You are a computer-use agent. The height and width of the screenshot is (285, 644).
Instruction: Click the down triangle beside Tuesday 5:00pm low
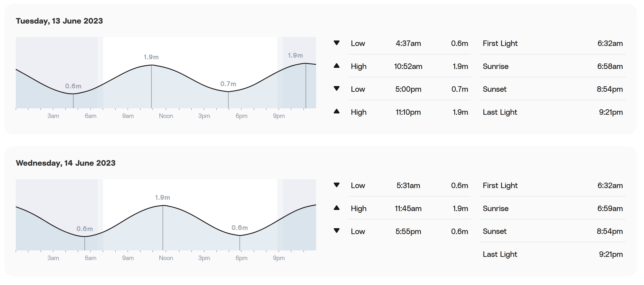tap(336, 89)
